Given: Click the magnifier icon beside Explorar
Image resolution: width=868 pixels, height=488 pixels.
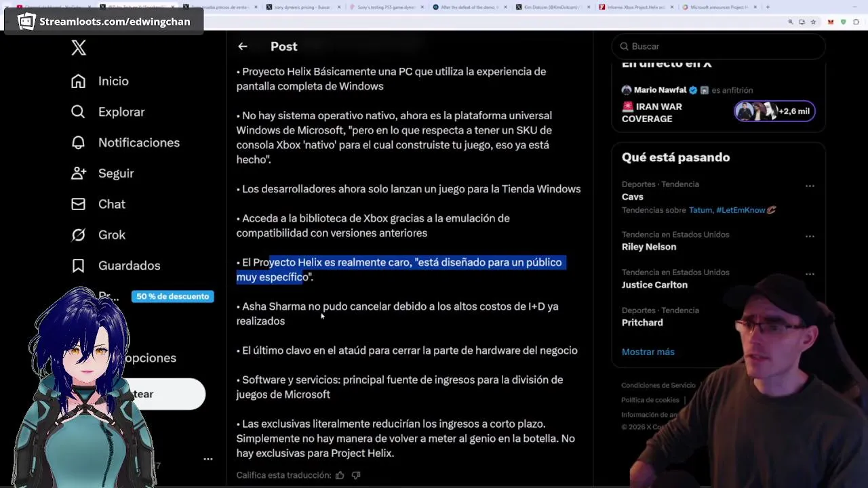Looking at the screenshot, I should (x=79, y=112).
